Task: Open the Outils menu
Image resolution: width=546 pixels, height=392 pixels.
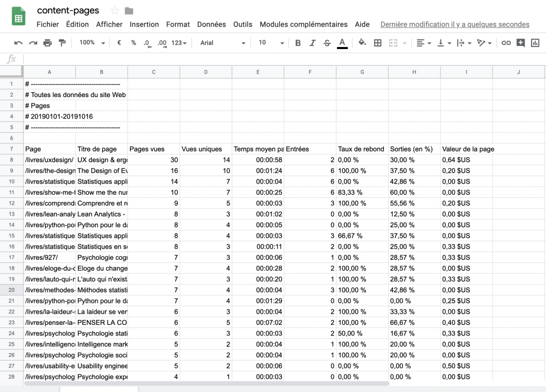Action: (243, 25)
